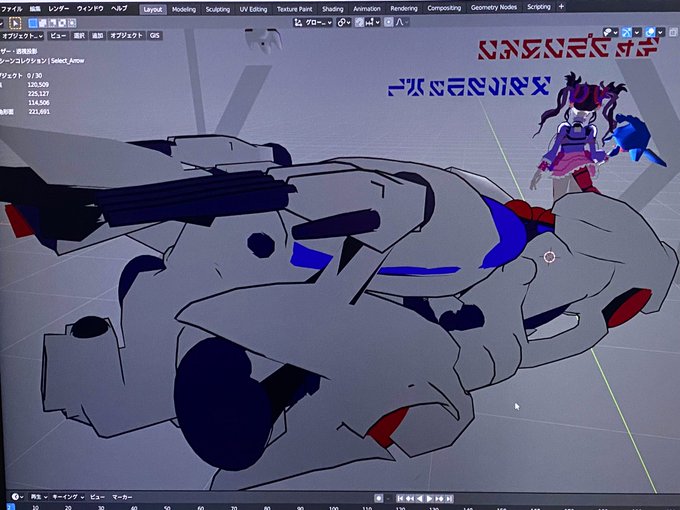
Task: Switch to the UV Editing workspace tab
Action: point(253,9)
